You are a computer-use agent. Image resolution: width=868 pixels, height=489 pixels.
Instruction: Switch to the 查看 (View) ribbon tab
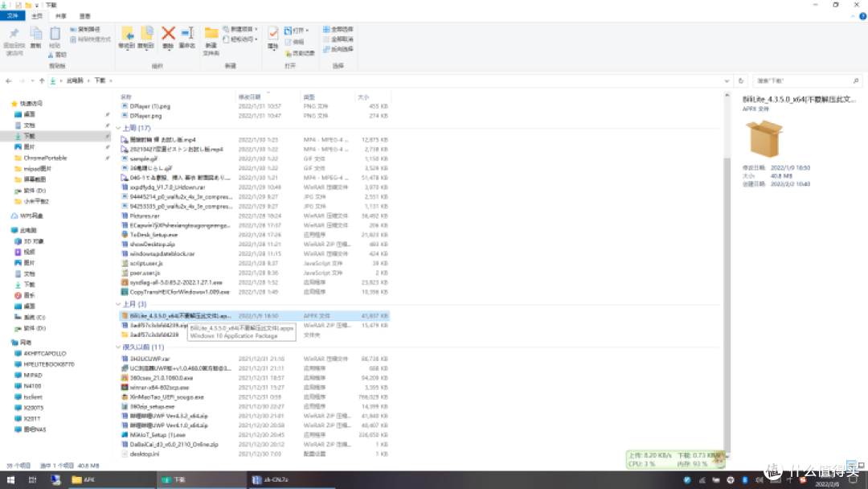(85, 16)
